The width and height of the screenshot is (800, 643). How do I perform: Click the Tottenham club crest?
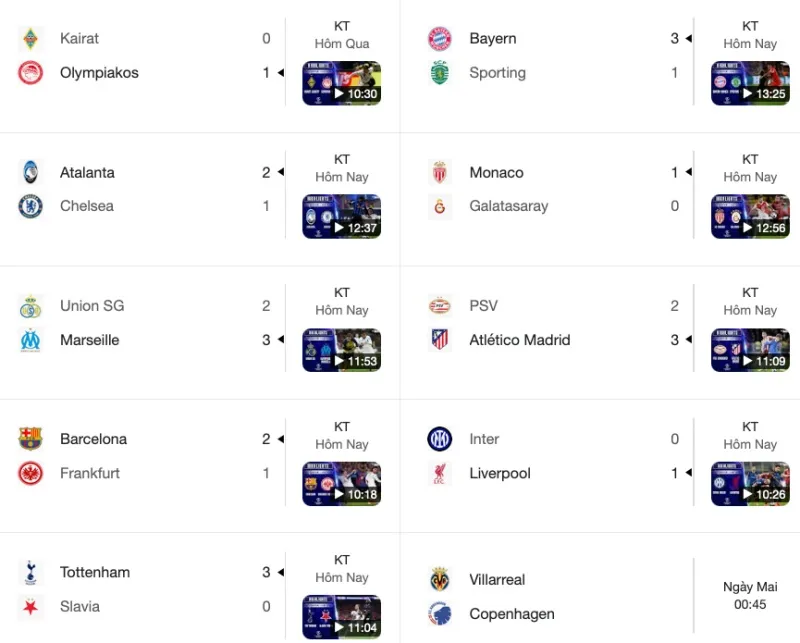pos(32,572)
